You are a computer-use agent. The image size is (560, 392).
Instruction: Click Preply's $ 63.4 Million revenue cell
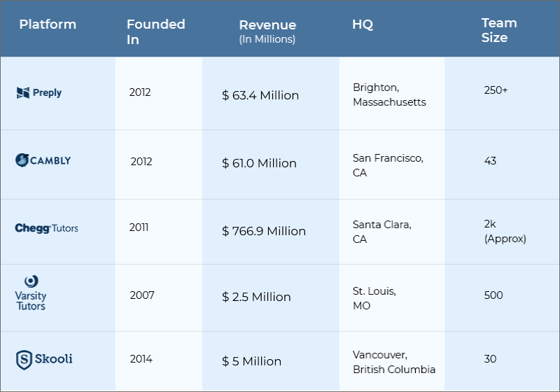pos(260,95)
